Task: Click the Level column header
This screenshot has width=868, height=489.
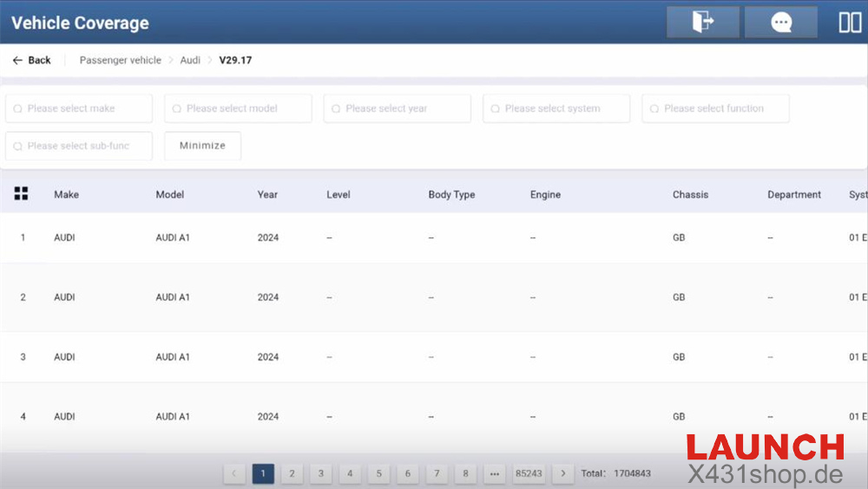Action: (x=339, y=195)
